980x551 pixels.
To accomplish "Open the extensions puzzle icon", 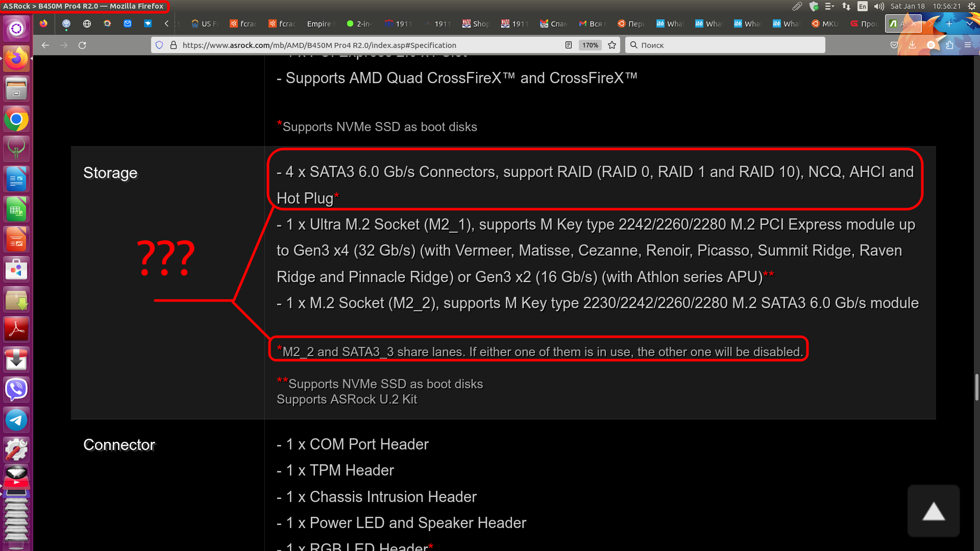I will 949,45.
